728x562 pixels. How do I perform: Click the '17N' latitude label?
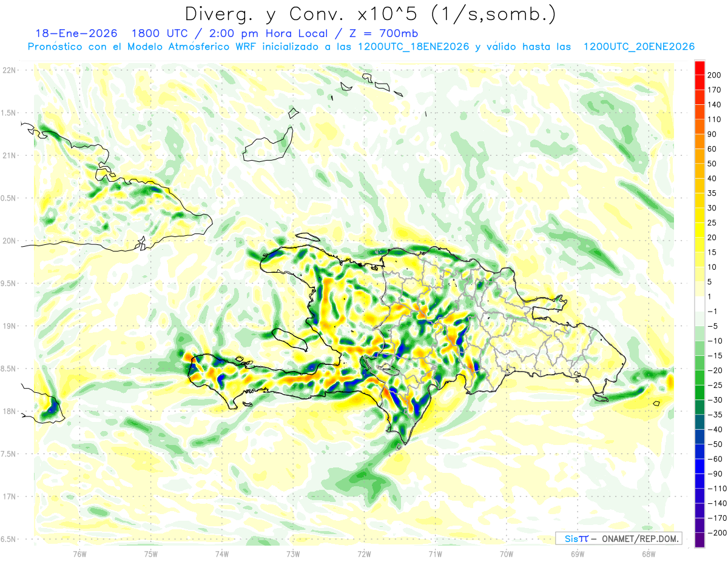tap(8, 497)
